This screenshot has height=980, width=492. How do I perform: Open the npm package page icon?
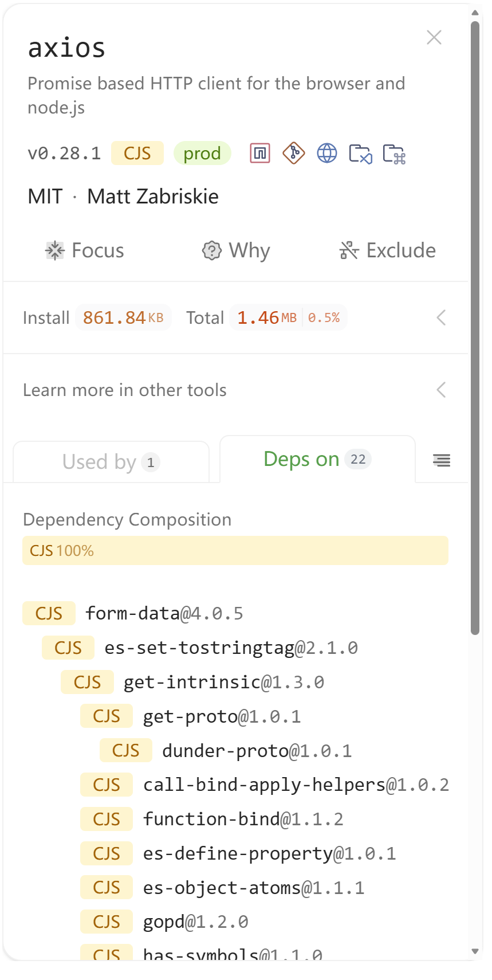(x=260, y=154)
